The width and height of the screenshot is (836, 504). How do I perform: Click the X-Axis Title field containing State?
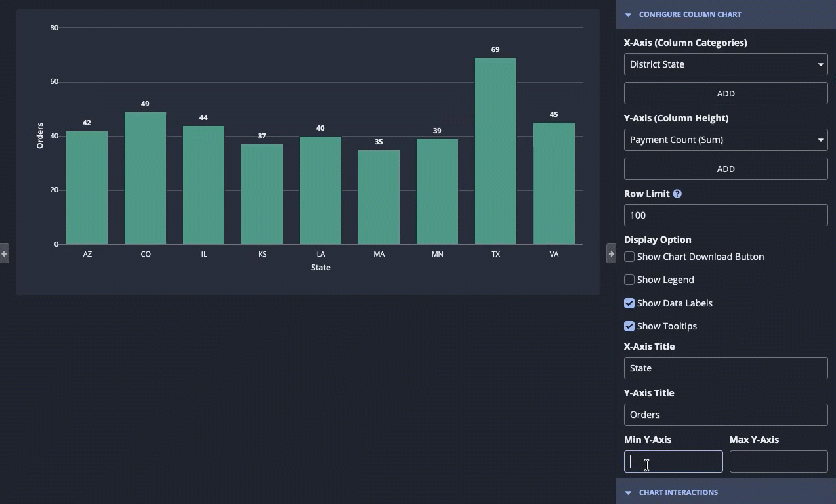point(726,368)
